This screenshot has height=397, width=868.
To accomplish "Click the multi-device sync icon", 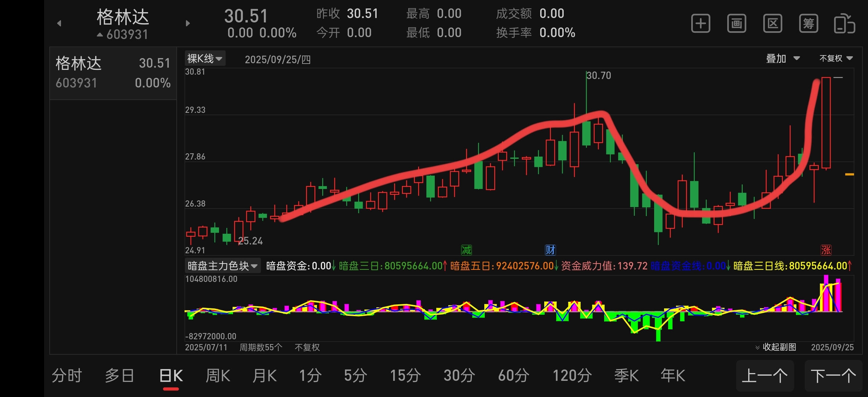I will coord(844,24).
